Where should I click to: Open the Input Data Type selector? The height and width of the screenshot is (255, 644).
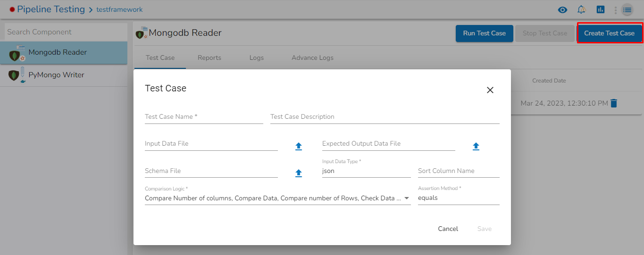coord(366,171)
